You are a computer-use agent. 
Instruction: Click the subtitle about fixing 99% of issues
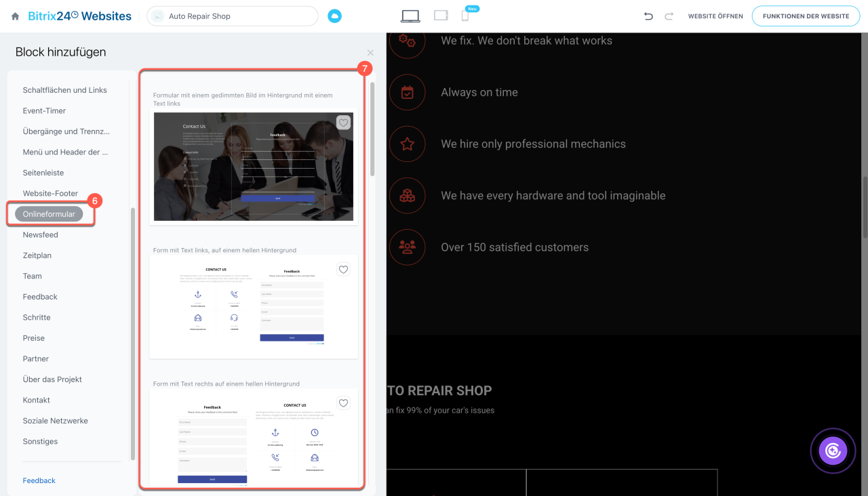pyautogui.click(x=441, y=410)
